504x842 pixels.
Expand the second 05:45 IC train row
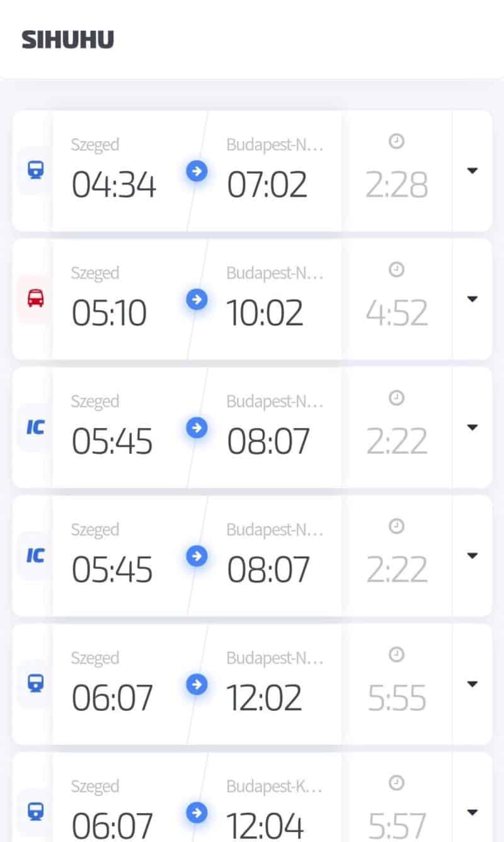pyautogui.click(x=472, y=556)
